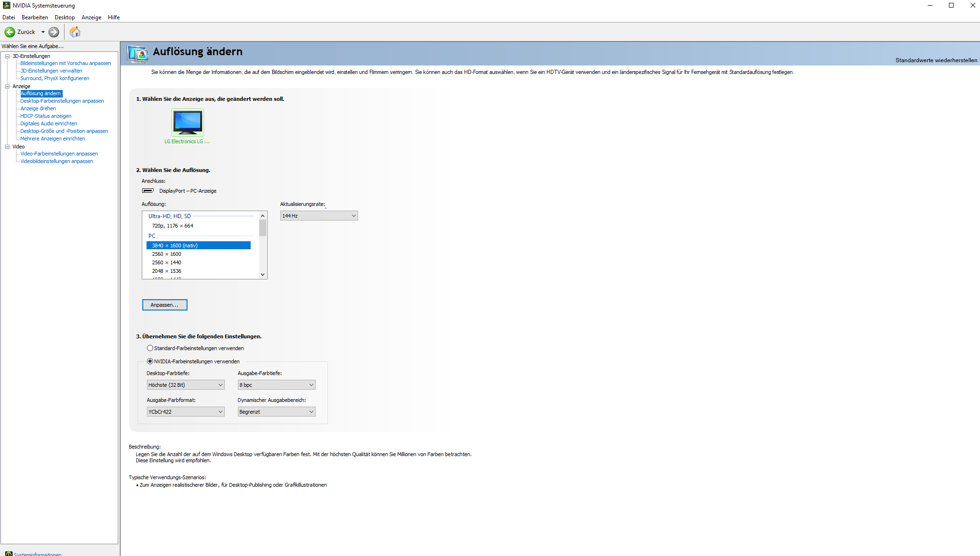Open HDCP-Status anzeigen

point(46,116)
